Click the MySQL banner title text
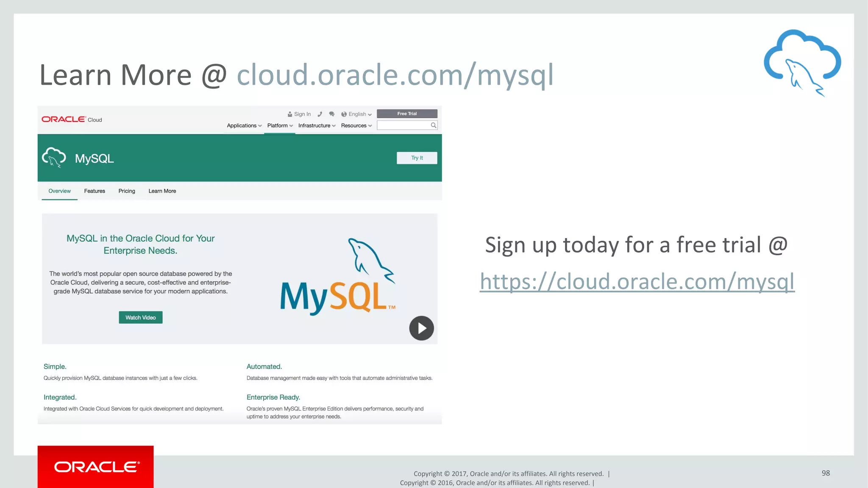Image resolution: width=868 pixels, height=488 pixels. (95, 158)
